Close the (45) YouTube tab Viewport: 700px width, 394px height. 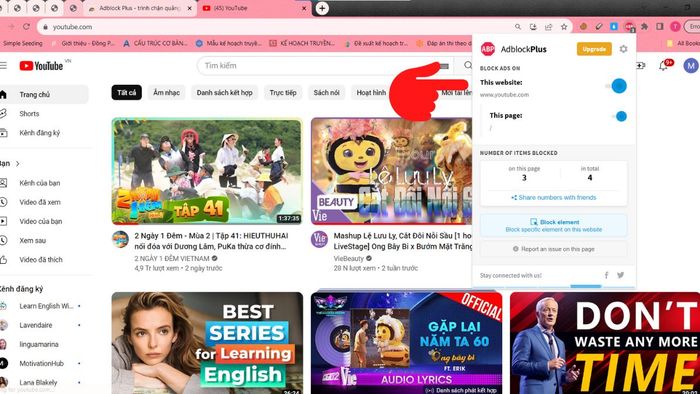click(305, 8)
